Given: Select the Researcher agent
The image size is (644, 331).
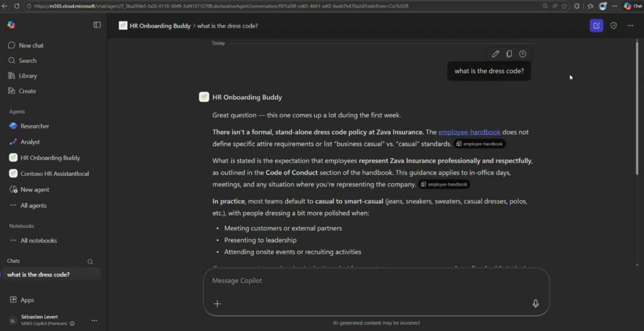Looking at the screenshot, I should (34, 126).
